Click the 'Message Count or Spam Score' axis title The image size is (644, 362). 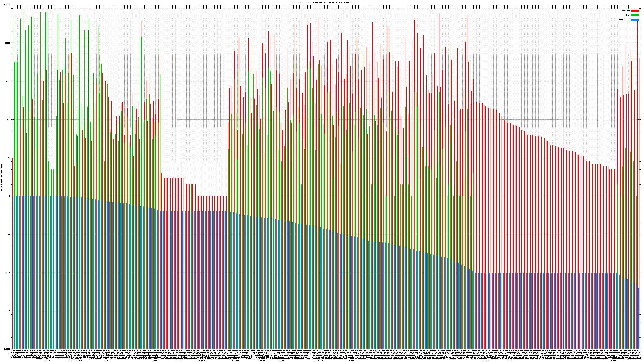[1, 177]
